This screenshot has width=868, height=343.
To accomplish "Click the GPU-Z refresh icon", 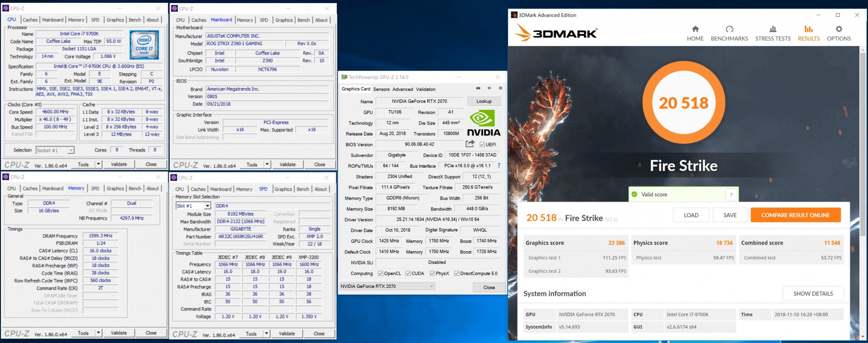I will pos(489,89).
